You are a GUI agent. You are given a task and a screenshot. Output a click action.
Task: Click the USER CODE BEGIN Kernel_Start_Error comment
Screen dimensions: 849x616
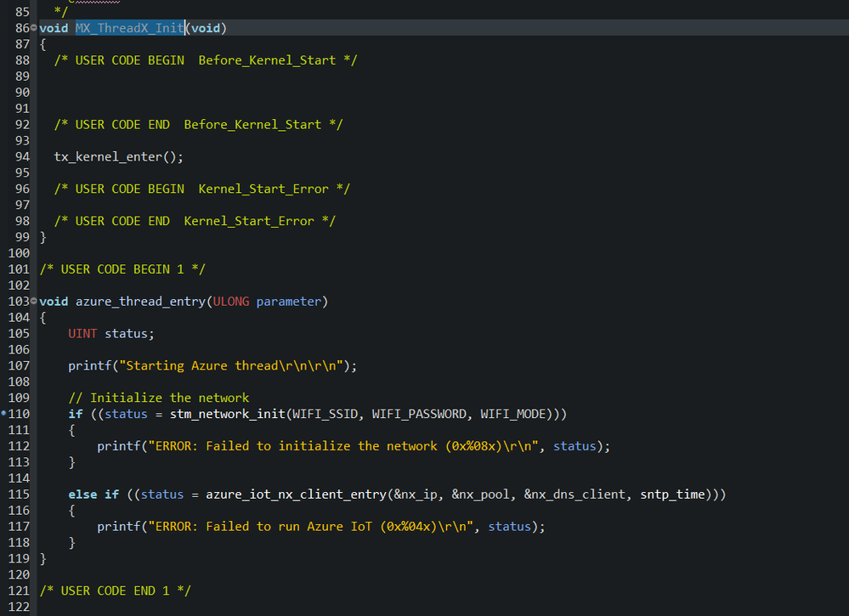202,189
